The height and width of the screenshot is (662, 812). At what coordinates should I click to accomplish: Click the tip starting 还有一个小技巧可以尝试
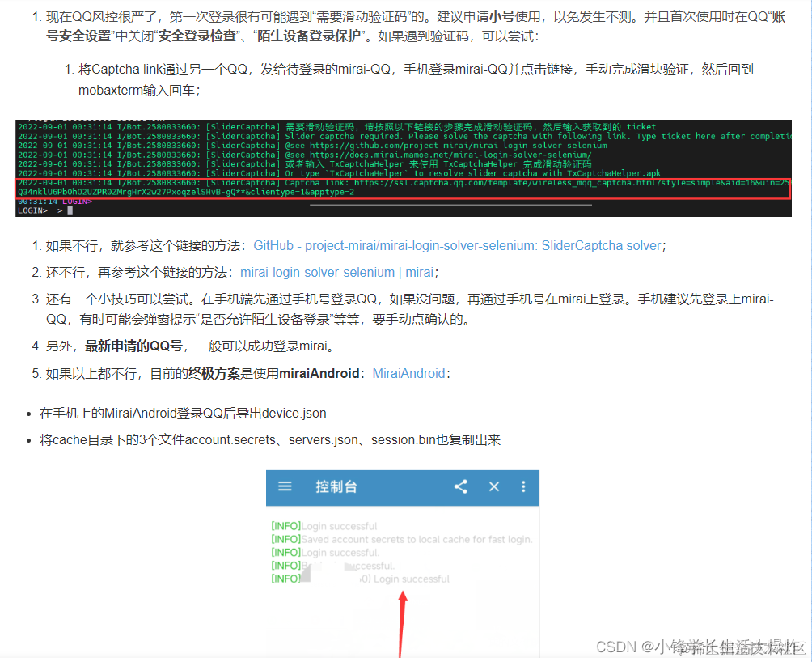tap(409, 309)
